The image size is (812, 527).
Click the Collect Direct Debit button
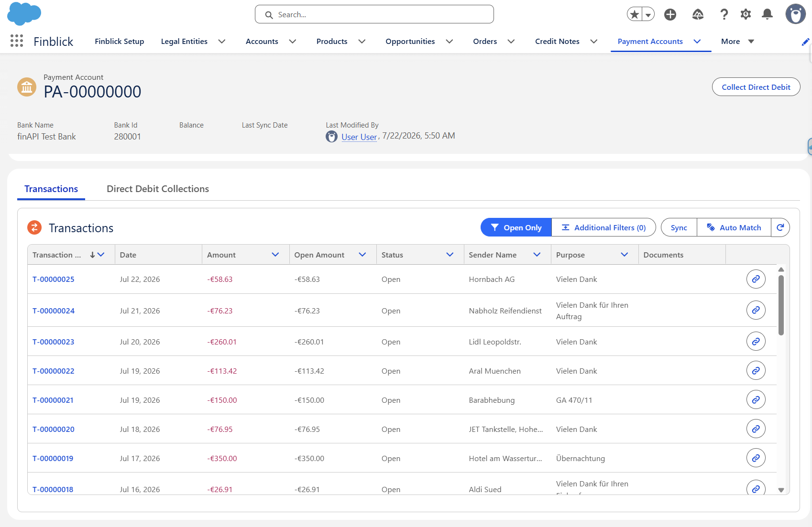756,87
